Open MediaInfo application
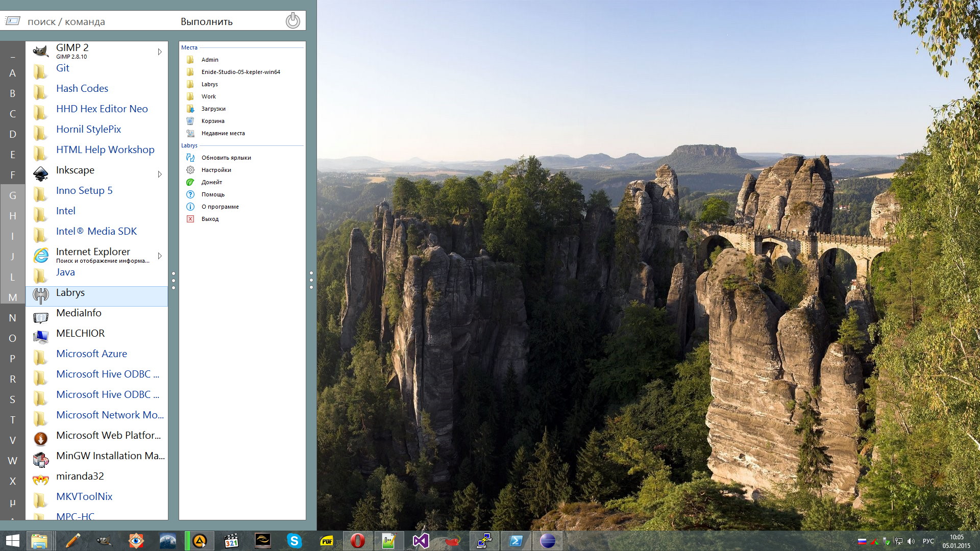Viewport: 980px width, 551px height. point(79,313)
